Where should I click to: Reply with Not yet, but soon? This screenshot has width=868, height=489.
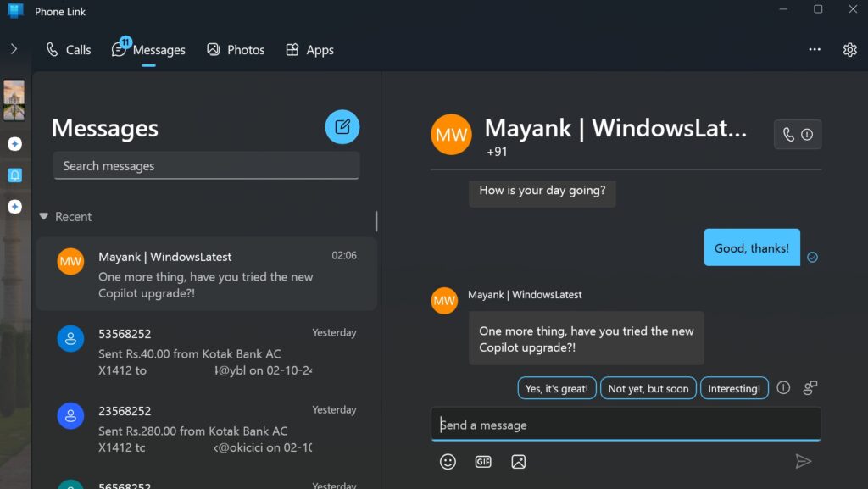point(648,387)
